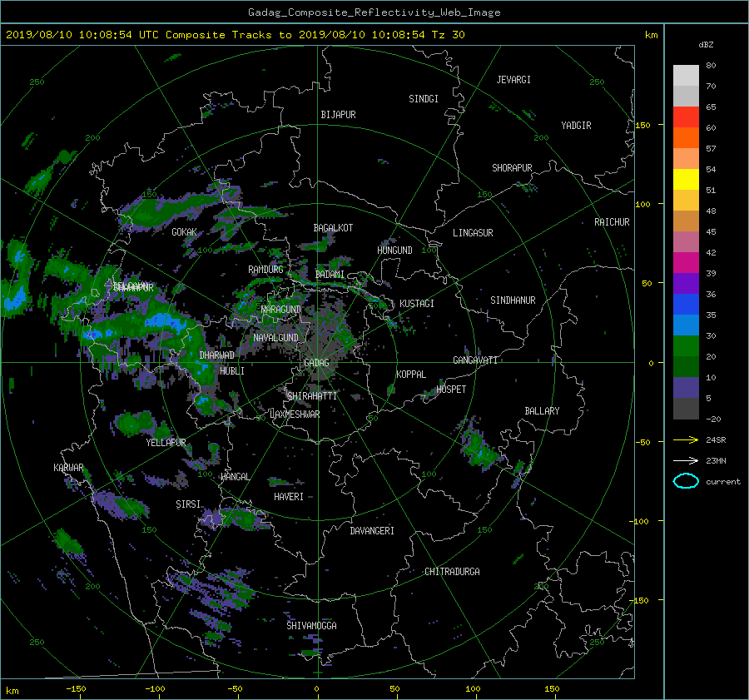Select the yellow 51-54 dBZ swatch
The height and width of the screenshot is (700, 749).
[686, 179]
